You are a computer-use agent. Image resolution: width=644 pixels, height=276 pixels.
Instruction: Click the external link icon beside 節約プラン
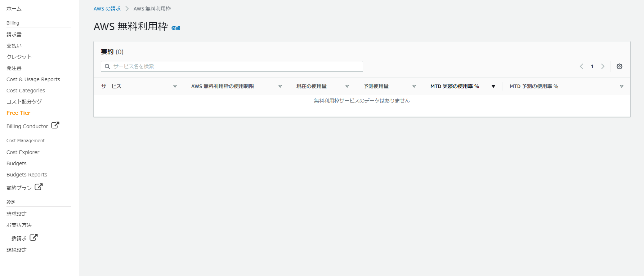click(x=39, y=187)
